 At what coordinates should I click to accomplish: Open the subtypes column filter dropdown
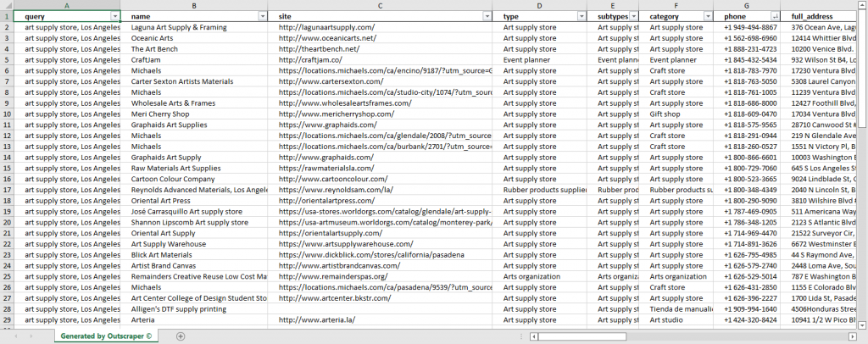633,16
